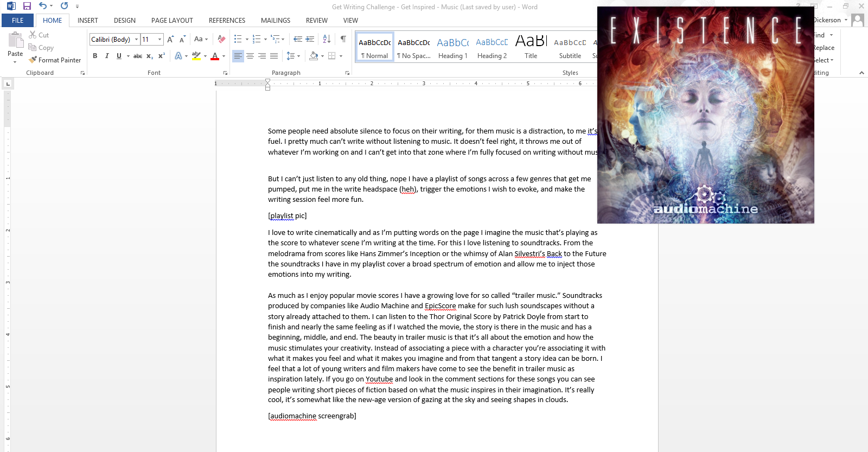Cut the selected text
The width and height of the screenshot is (868, 452).
point(39,35)
